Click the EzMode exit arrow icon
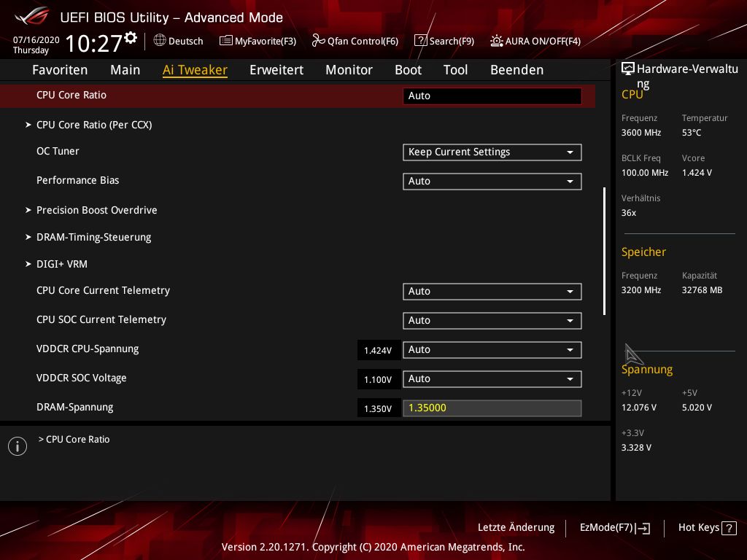The image size is (747, 560). 643,528
